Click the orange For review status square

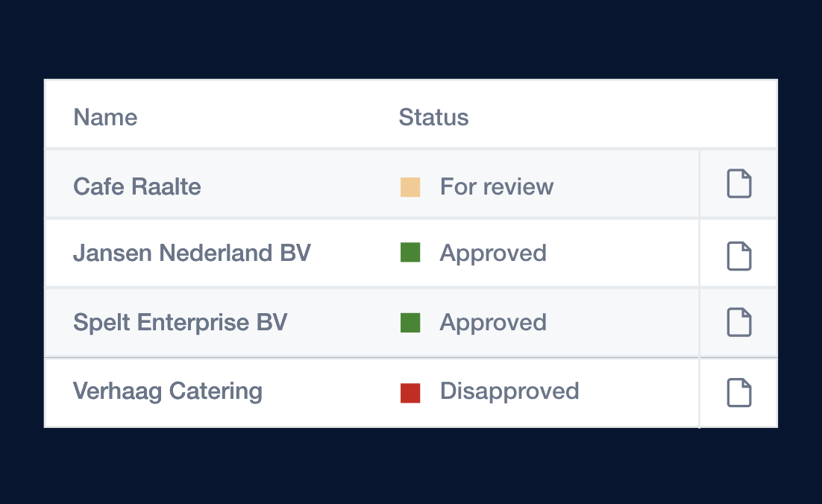(x=410, y=187)
